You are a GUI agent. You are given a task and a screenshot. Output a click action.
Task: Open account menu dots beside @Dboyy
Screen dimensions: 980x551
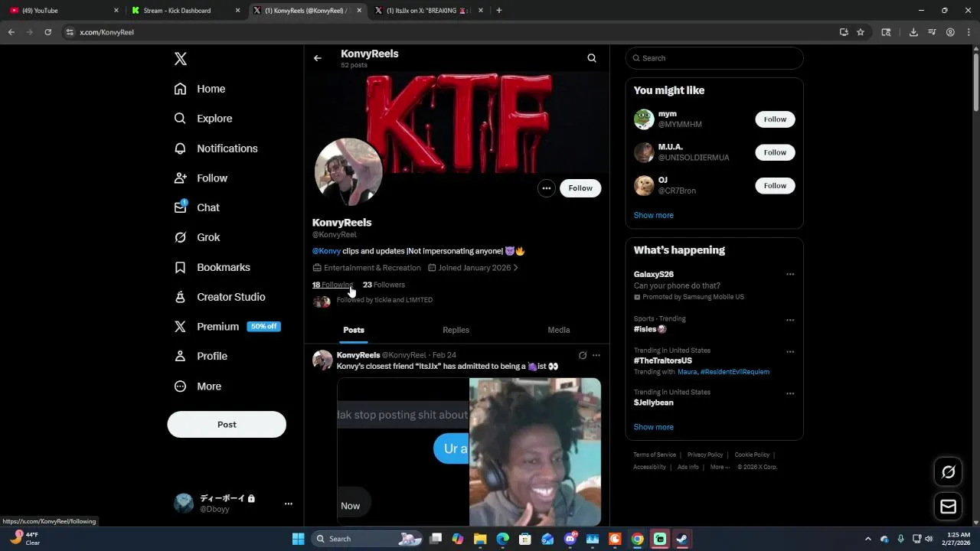click(x=289, y=504)
